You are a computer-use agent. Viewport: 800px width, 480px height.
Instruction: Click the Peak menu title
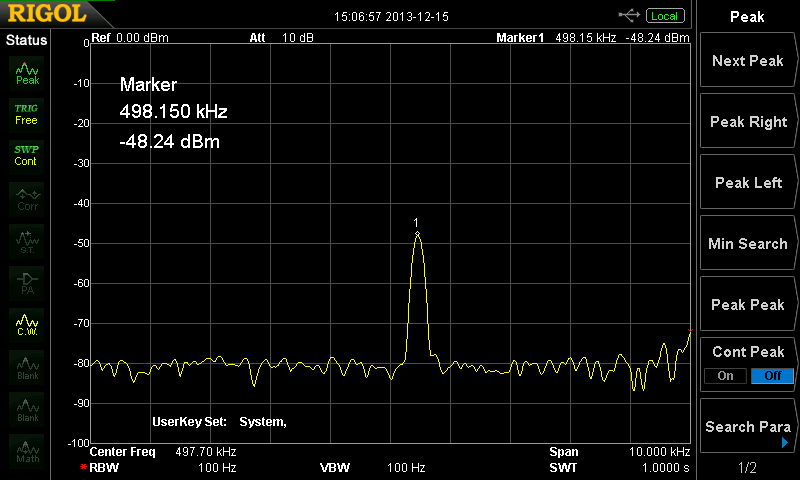pyautogui.click(x=747, y=16)
